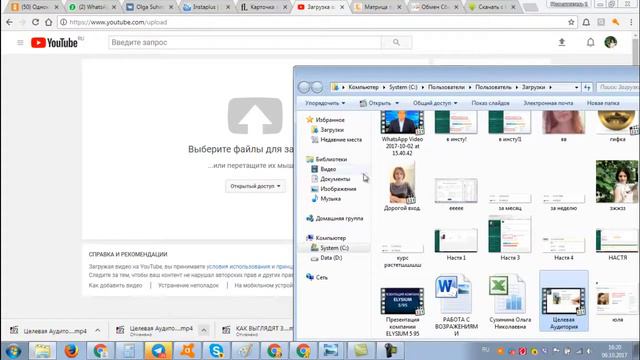Open YouTube account avatar

pos(611,42)
